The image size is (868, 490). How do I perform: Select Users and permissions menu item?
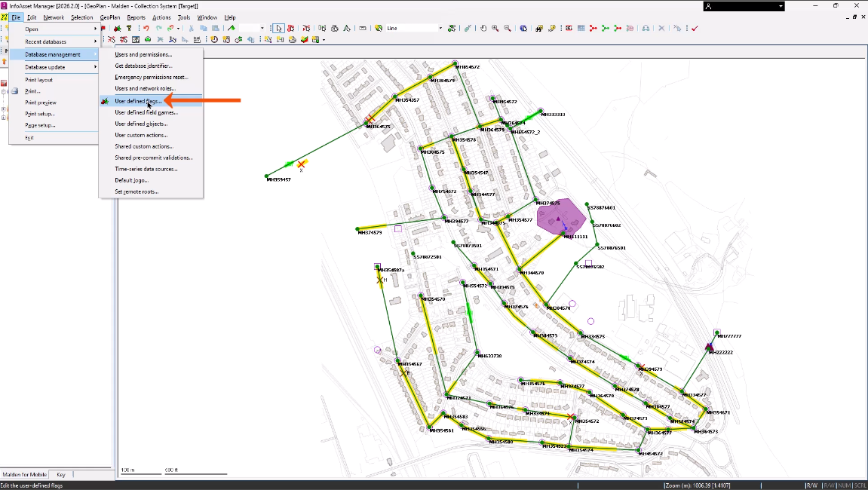[143, 54]
